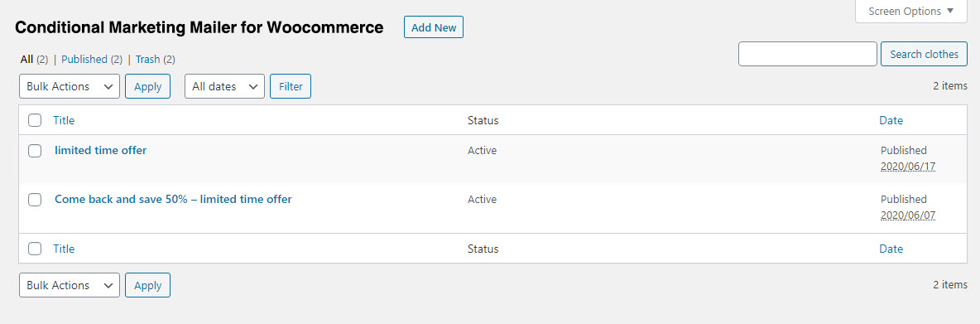The width and height of the screenshot is (980, 324).
Task: Toggle the header select-all checkbox
Action: coord(35,120)
